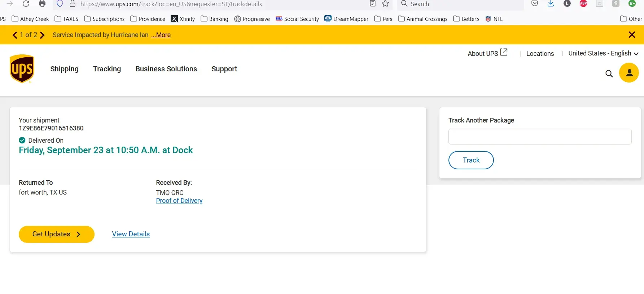This screenshot has height=294, width=644.
Task: Open the Banking bookmarks folder
Action: coord(214,19)
